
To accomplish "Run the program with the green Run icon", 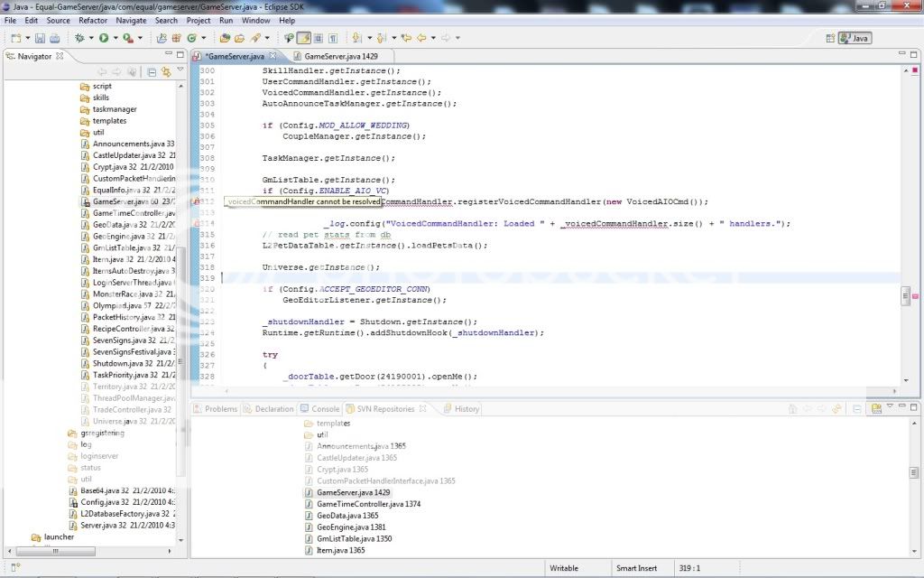I will [104, 38].
